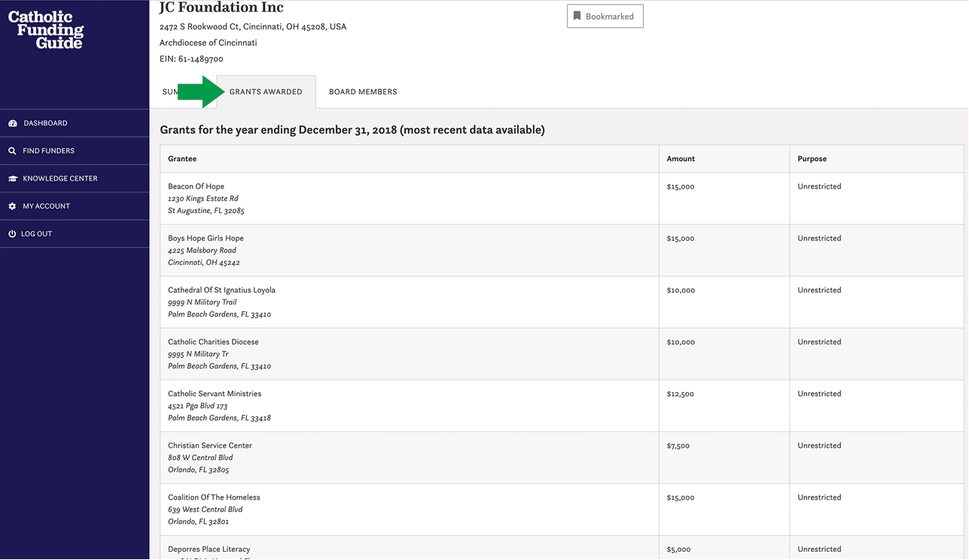Click Unrestricted purpose for Beacon Of Hope
Viewport: 969px width, 560px height.
pos(819,187)
